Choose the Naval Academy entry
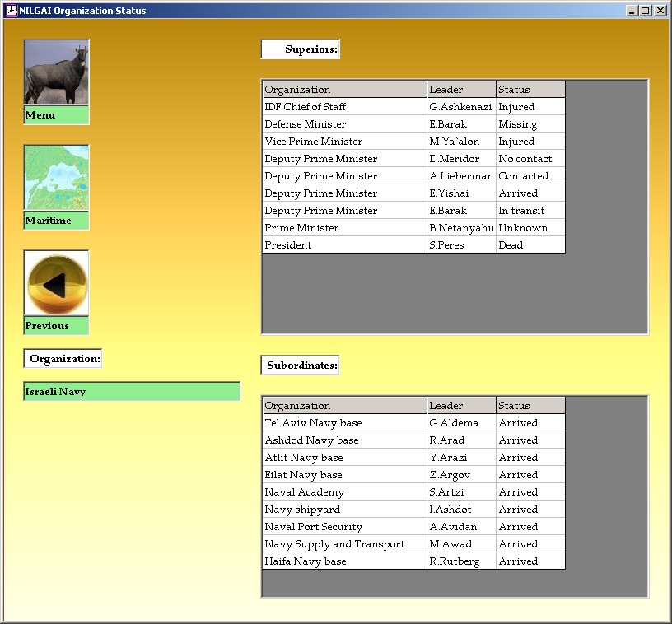672x624 pixels. (x=344, y=492)
